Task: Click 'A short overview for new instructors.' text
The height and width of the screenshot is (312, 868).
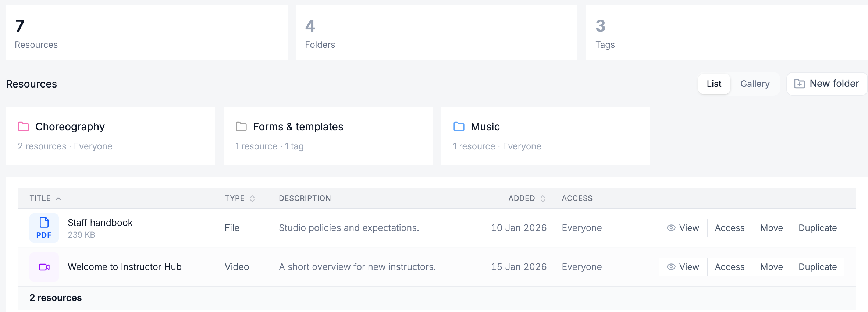Action: click(357, 267)
